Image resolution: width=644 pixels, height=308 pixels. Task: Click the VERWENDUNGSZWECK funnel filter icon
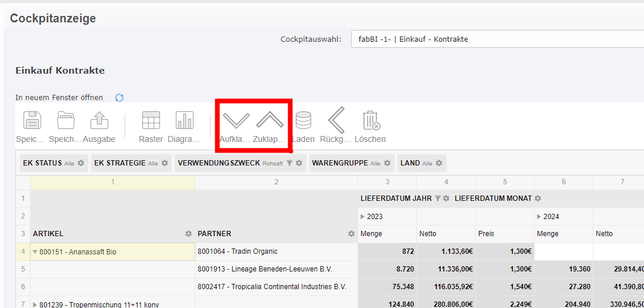click(289, 163)
